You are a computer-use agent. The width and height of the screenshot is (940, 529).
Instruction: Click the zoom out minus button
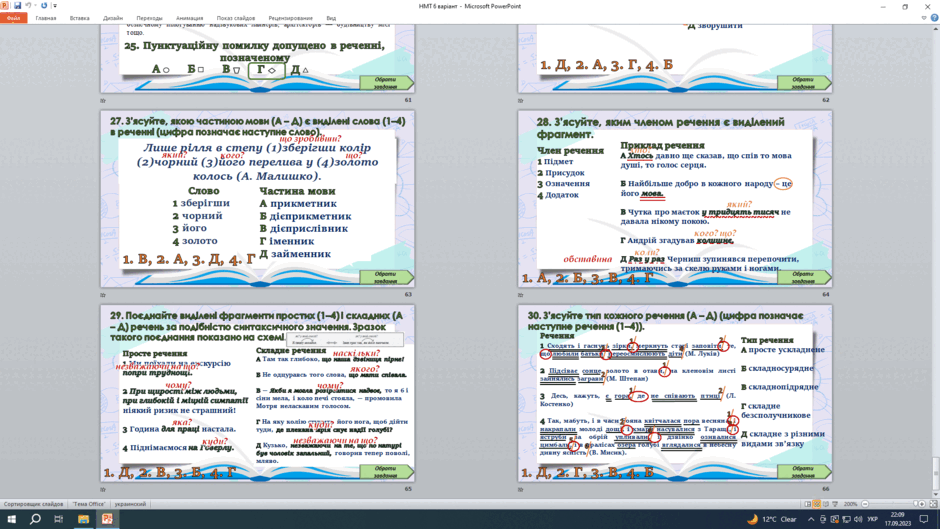[864, 504]
